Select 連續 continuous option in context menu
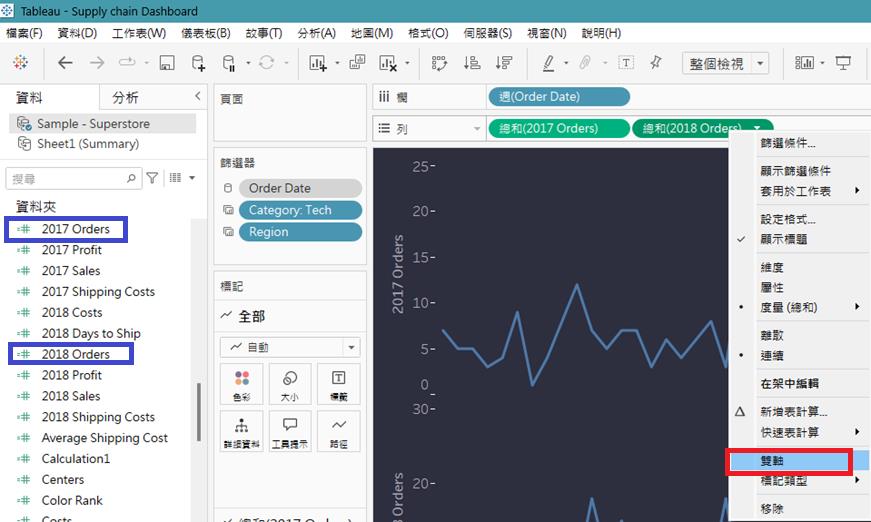Screen dimensions: 871x522 coord(772,355)
